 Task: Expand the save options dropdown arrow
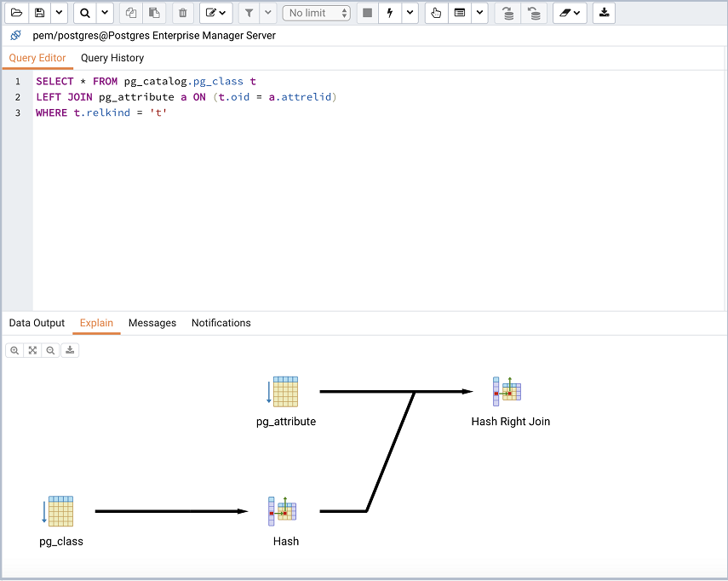(x=59, y=13)
